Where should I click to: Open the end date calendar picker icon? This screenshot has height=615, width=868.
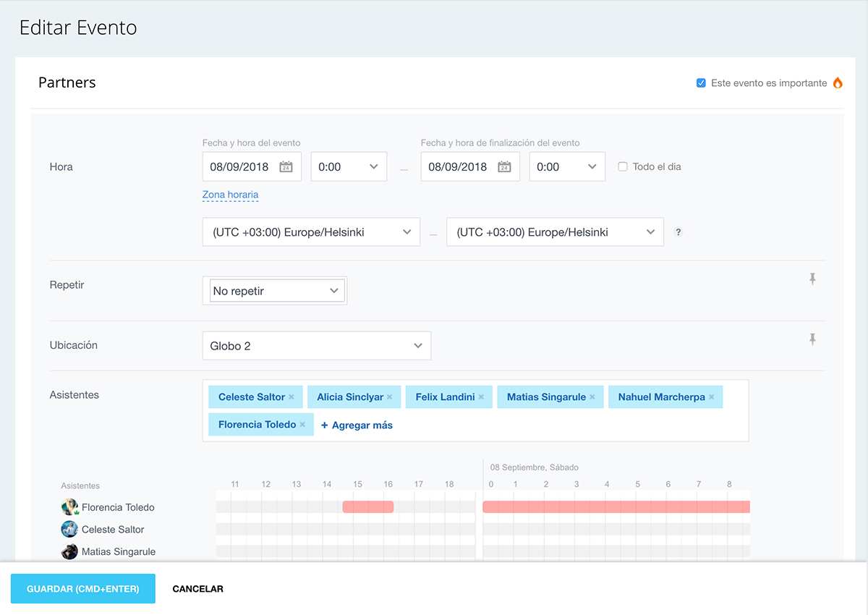504,166
